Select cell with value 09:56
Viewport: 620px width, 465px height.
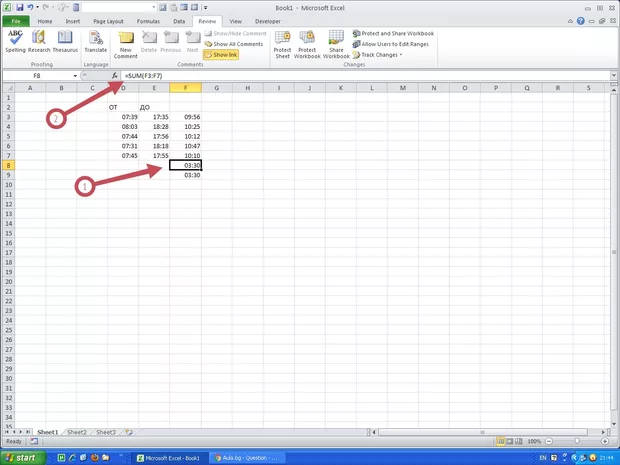185,117
